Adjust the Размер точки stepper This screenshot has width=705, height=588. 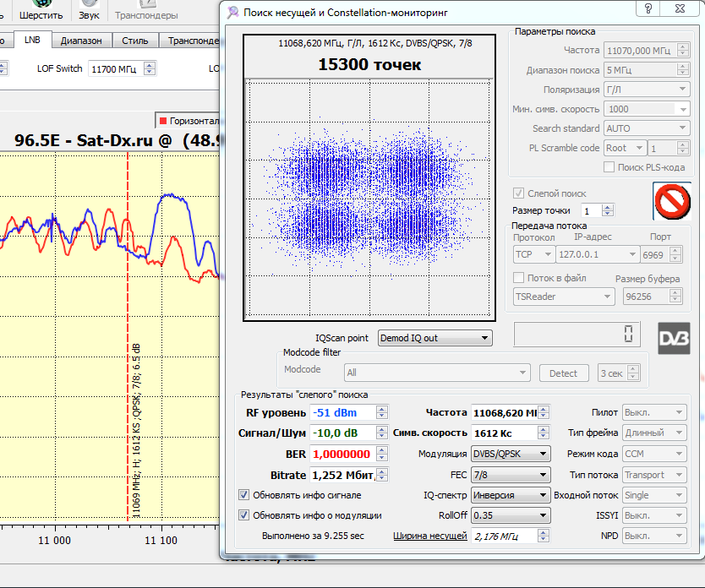tap(608, 210)
